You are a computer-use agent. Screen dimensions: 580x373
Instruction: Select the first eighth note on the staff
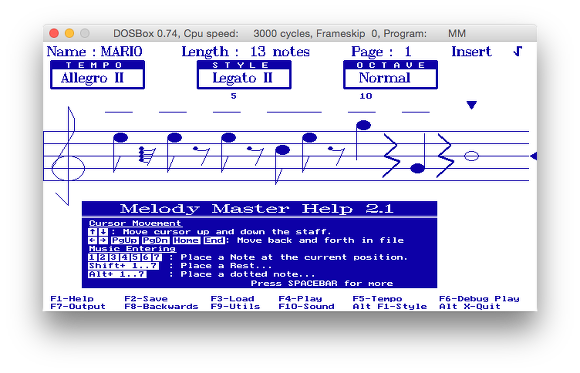click(x=120, y=152)
